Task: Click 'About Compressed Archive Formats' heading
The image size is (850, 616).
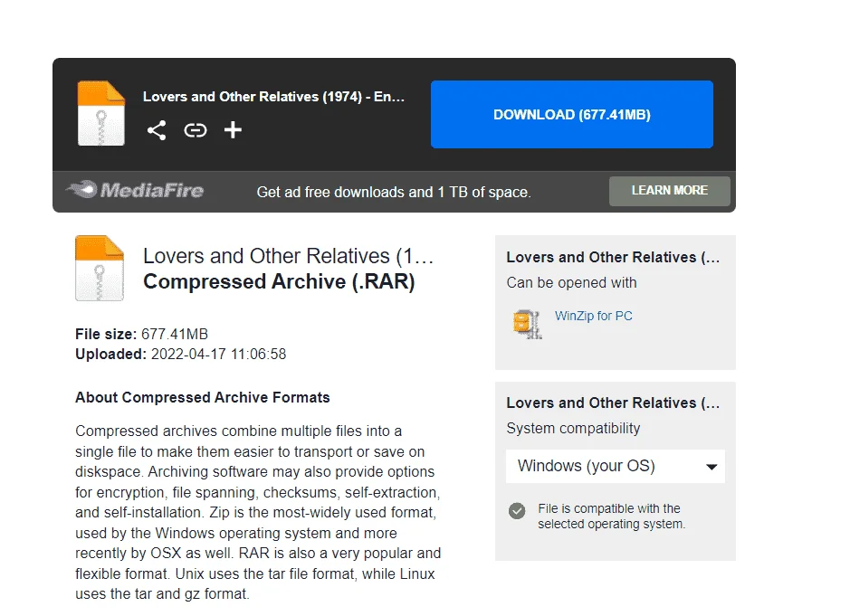Action: tap(202, 397)
